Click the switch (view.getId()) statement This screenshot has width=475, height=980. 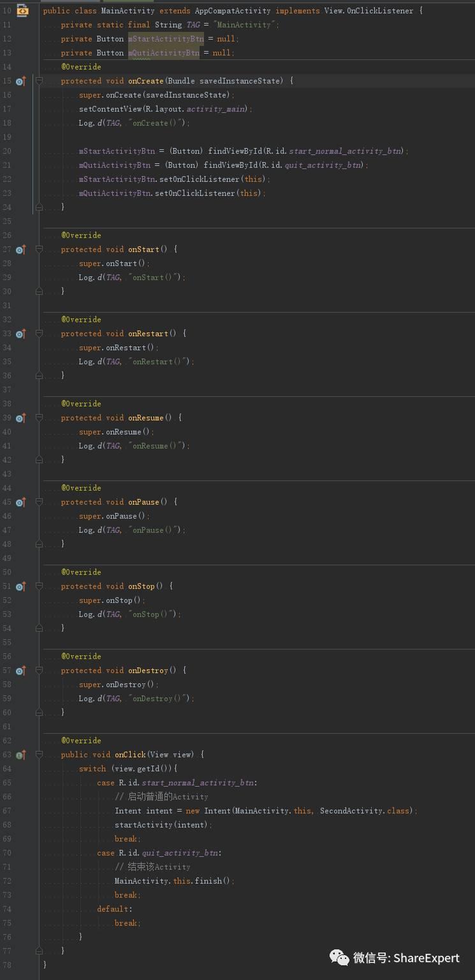click(x=128, y=769)
